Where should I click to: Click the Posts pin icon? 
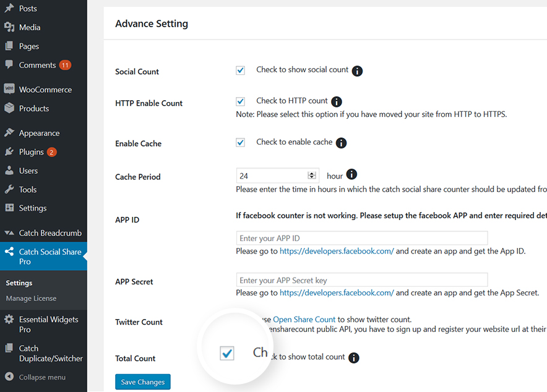click(9, 8)
